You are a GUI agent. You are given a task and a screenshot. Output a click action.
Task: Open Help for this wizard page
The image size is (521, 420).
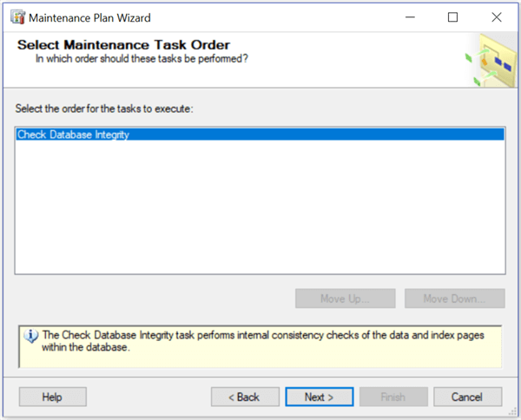52,397
